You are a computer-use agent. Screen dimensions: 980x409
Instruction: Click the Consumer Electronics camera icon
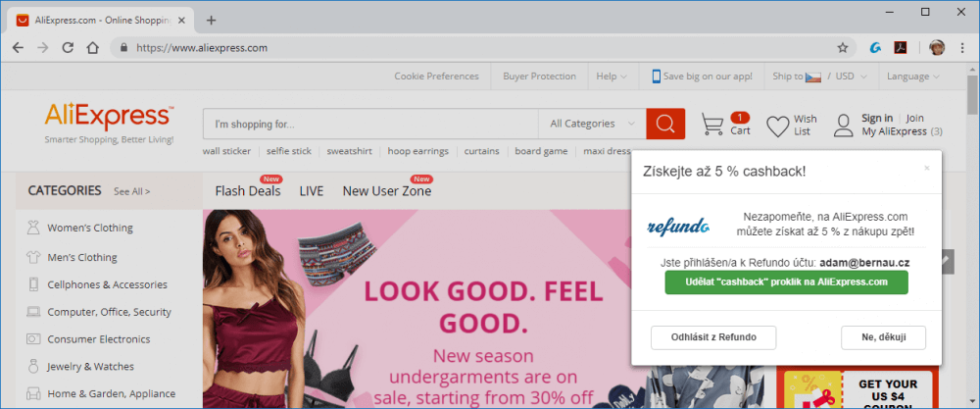[x=33, y=339]
